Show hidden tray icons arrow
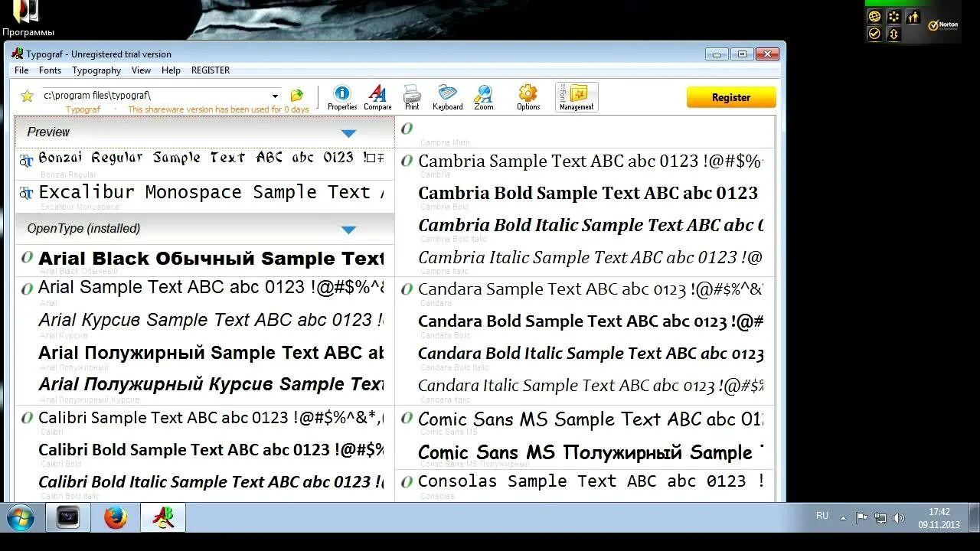 coord(843,518)
